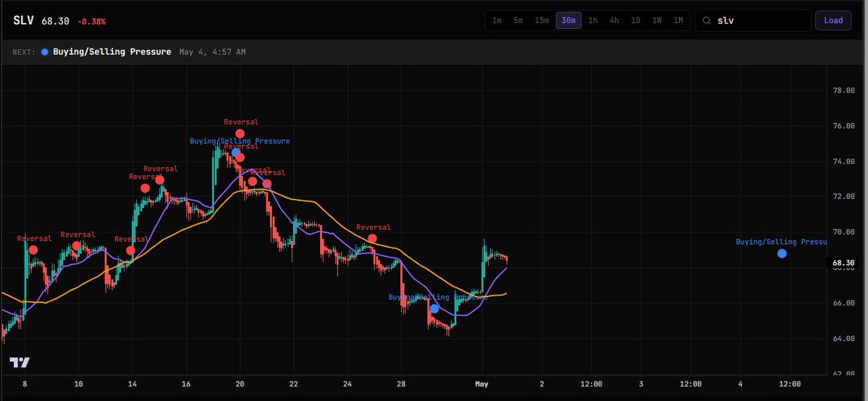Select the highest Reversal marker near 76.00

240,133
